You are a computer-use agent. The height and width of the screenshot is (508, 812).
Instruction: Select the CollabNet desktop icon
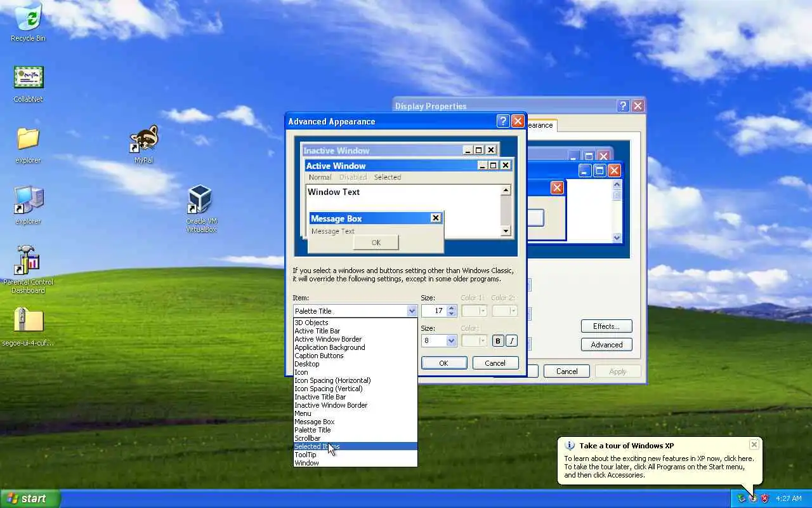[x=28, y=83]
